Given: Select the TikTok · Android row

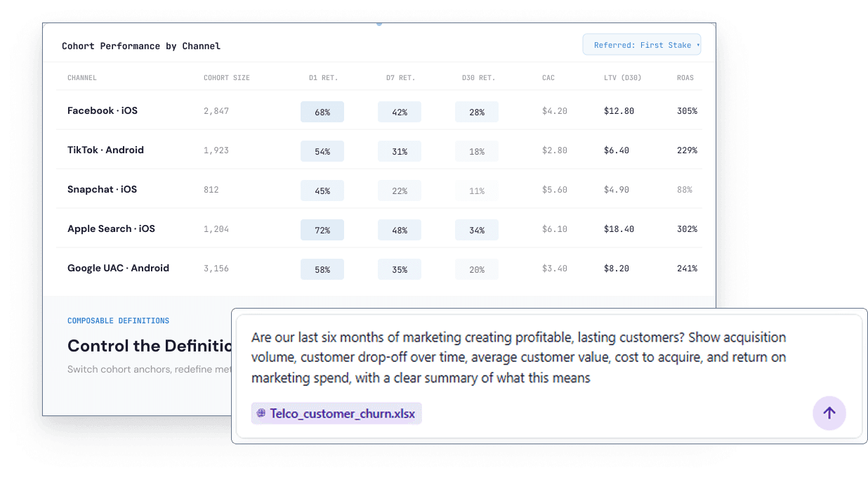Looking at the screenshot, I should pyautogui.click(x=379, y=150).
